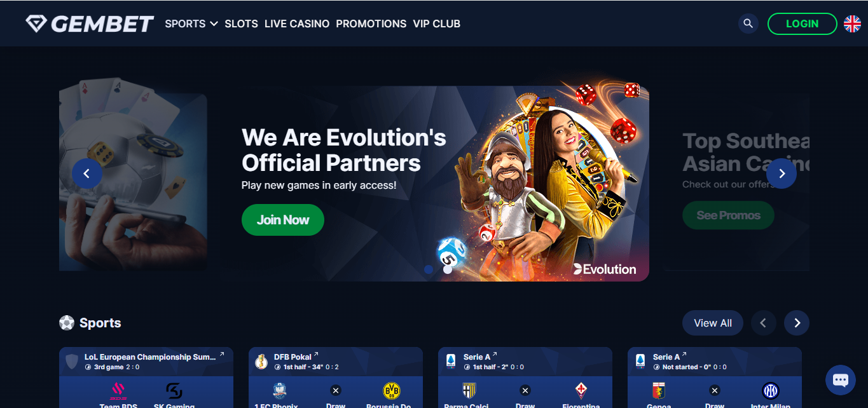Viewport: 868px width, 408px height.
Task: Open the LIVE CASINO menu item
Action: 297,24
